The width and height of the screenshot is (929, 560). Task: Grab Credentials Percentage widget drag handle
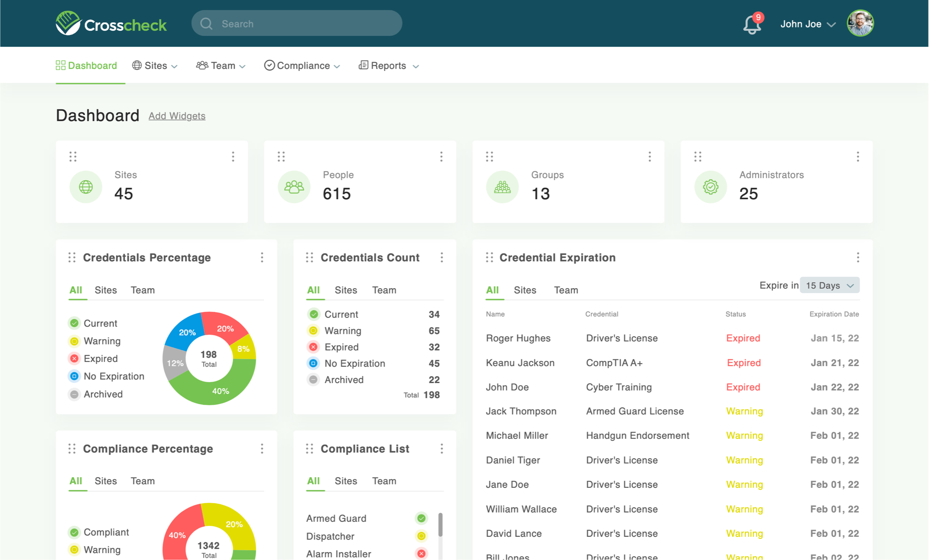[72, 257]
